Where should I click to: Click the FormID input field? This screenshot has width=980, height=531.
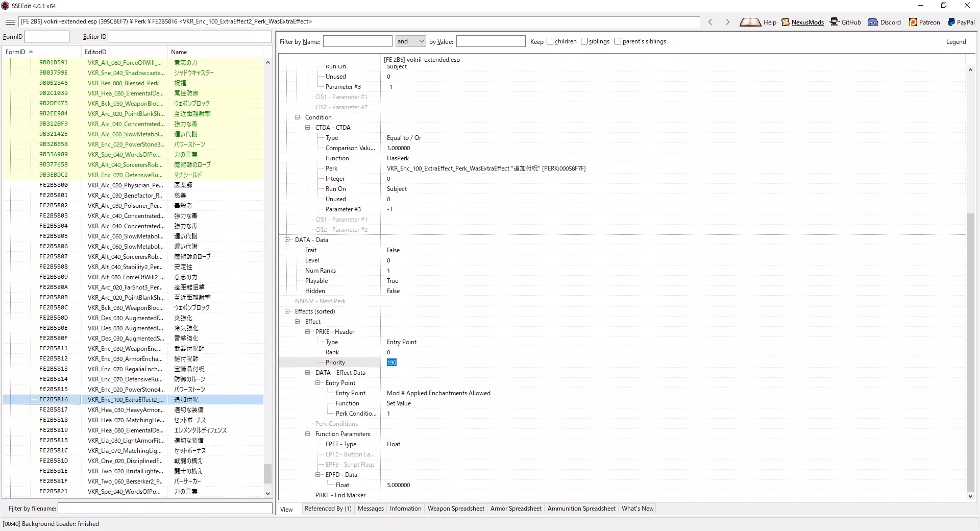46,37
